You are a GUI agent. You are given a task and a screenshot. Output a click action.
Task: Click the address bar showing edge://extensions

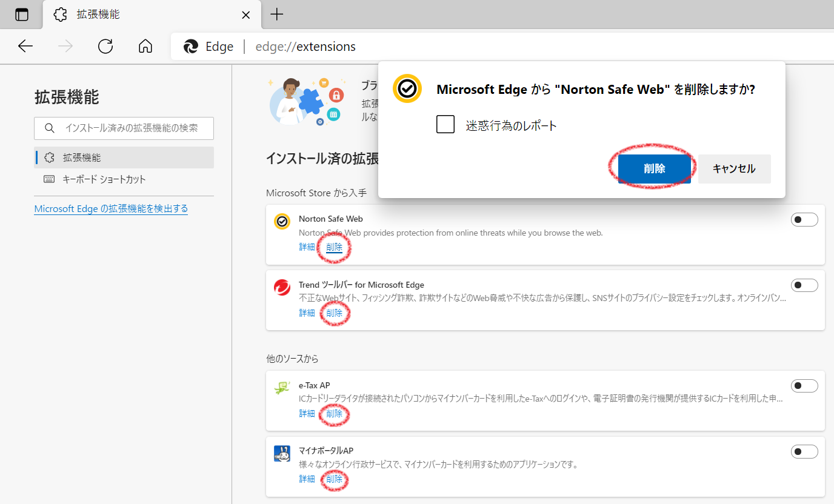(305, 46)
